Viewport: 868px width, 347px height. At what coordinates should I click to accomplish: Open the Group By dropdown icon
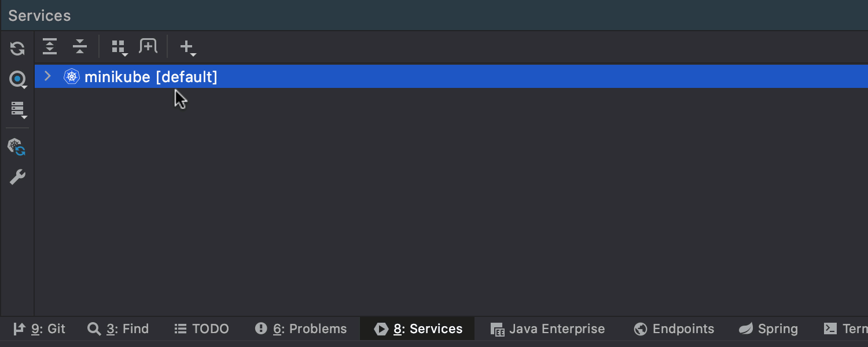pyautogui.click(x=119, y=47)
